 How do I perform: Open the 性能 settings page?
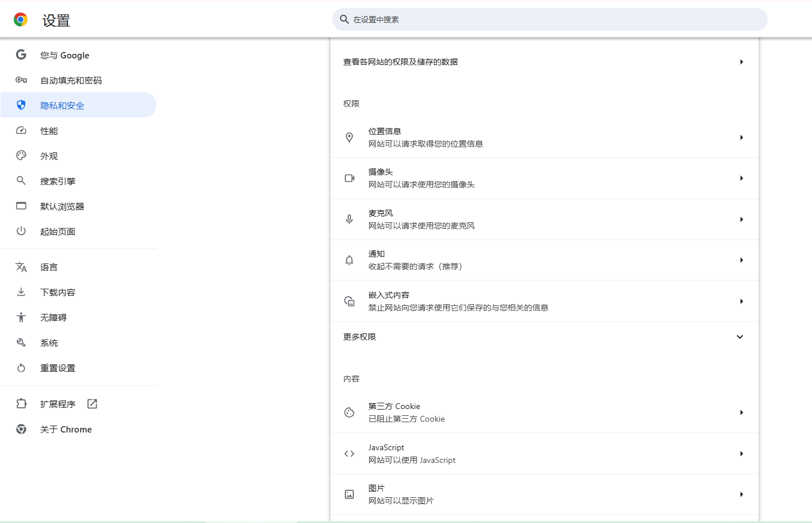click(78, 131)
